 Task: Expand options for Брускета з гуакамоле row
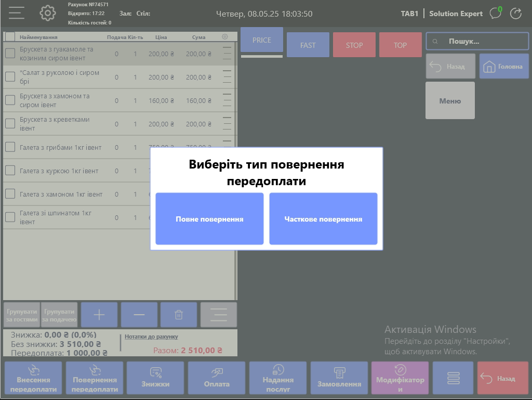click(227, 54)
